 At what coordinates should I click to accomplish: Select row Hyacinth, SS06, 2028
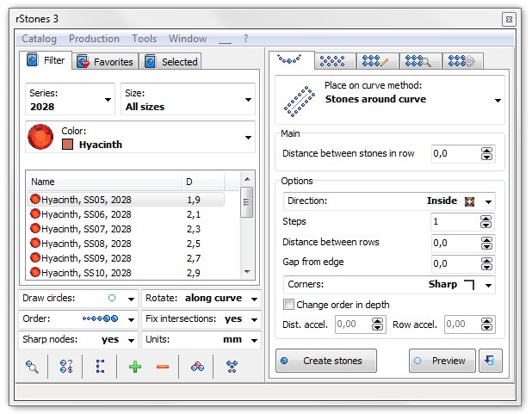pos(126,214)
